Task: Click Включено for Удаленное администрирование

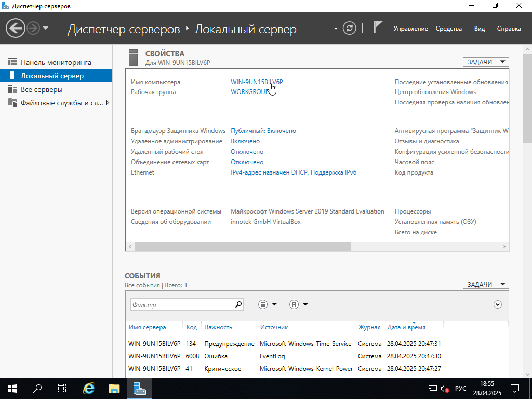Action: (245, 141)
